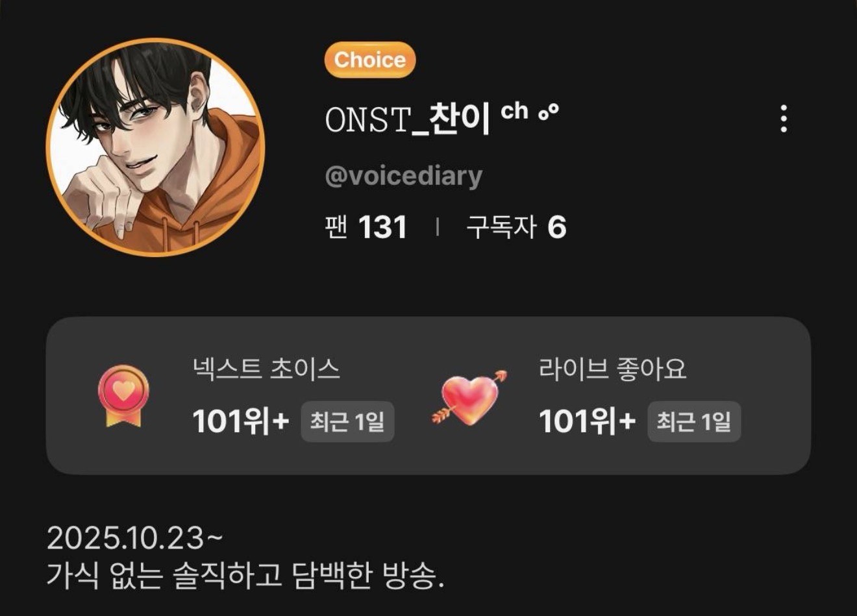Tap the 넥스트 초이스 ranking label
The image size is (857, 616).
click(x=266, y=369)
